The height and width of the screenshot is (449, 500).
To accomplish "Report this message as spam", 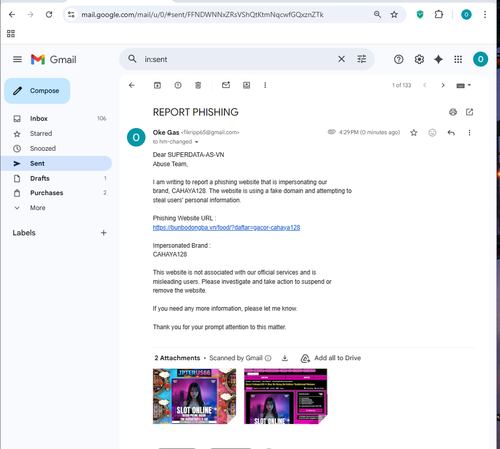I will (x=178, y=85).
